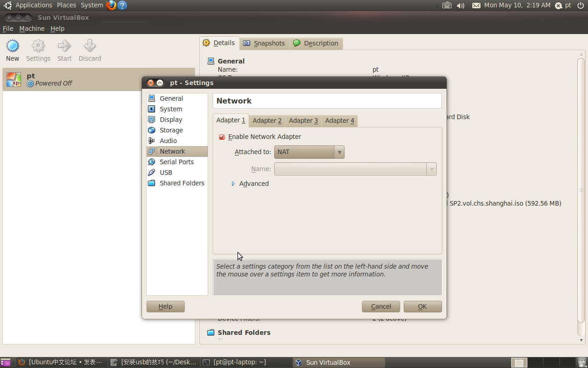Click the Shared Folders heading in Details pane

pyautogui.click(x=244, y=333)
